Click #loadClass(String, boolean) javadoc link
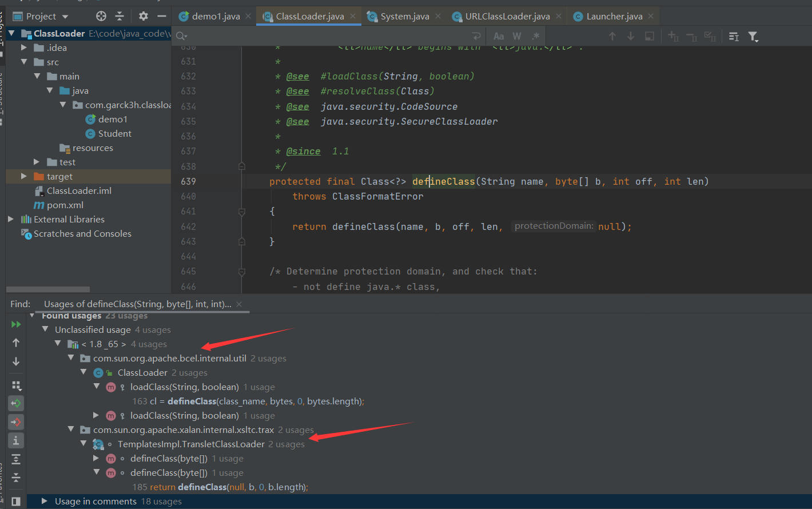The width and height of the screenshot is (812, 509). click(397, 76)
